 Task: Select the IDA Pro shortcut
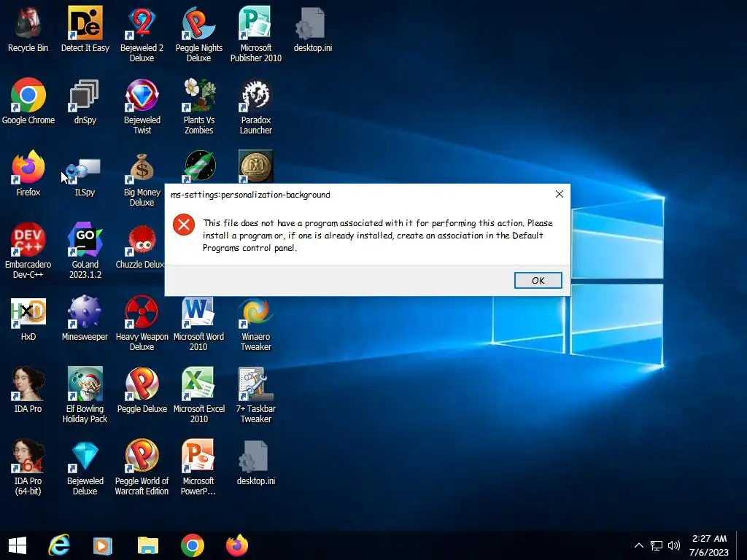point(28,391)
